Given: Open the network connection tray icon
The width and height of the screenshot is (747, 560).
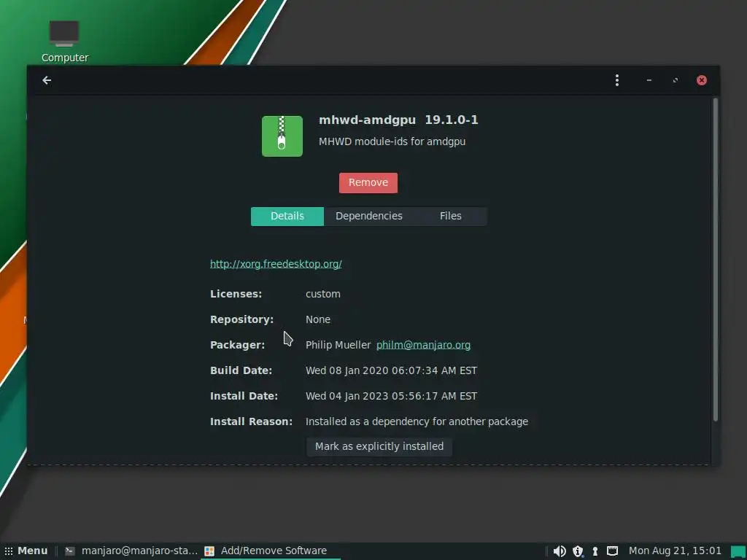Looking at the screenshot, I should 612,551.
